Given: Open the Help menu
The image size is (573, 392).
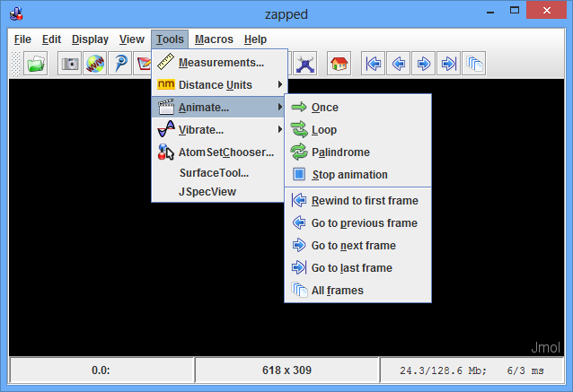Looking at the screenshot, I should click(255, 39).
